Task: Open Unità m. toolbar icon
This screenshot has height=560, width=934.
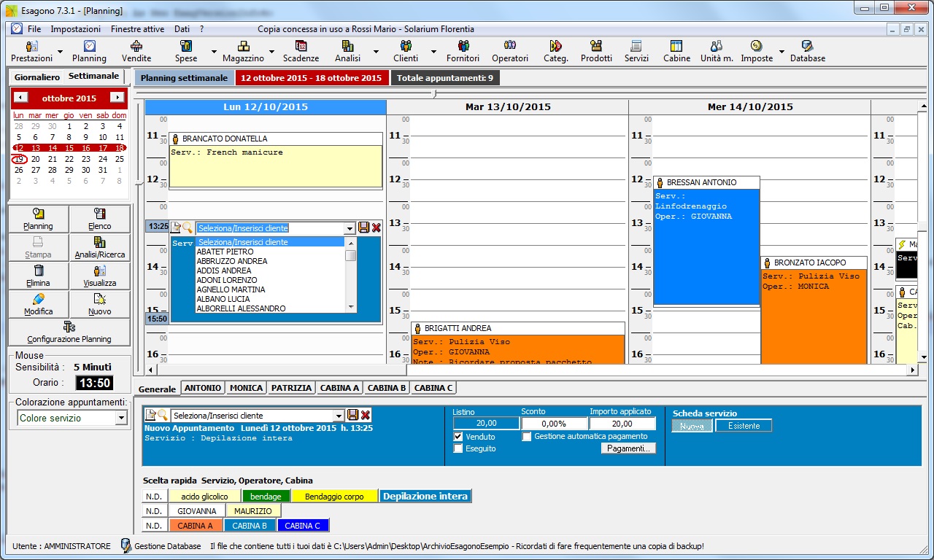Action: 717,51
